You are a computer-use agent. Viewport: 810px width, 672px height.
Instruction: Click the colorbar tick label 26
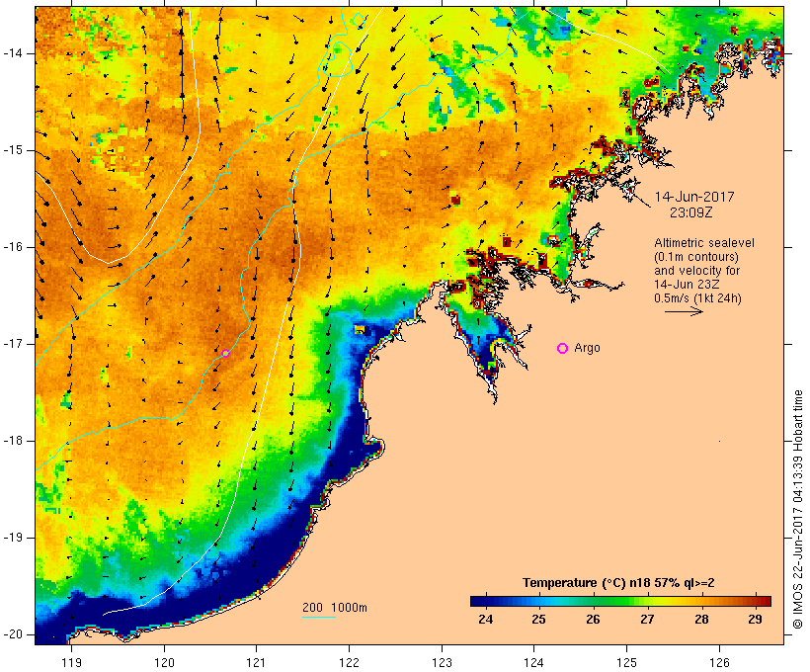(593, 620)
